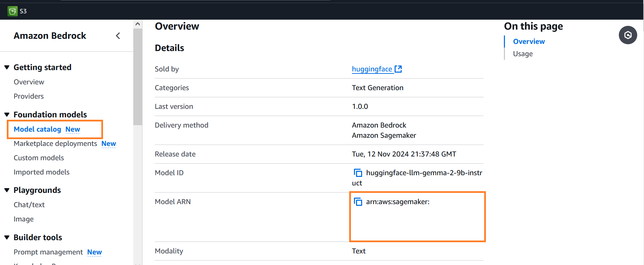
Task: Click the external link icon beside huggingface
Action: (x=398, y=69)
